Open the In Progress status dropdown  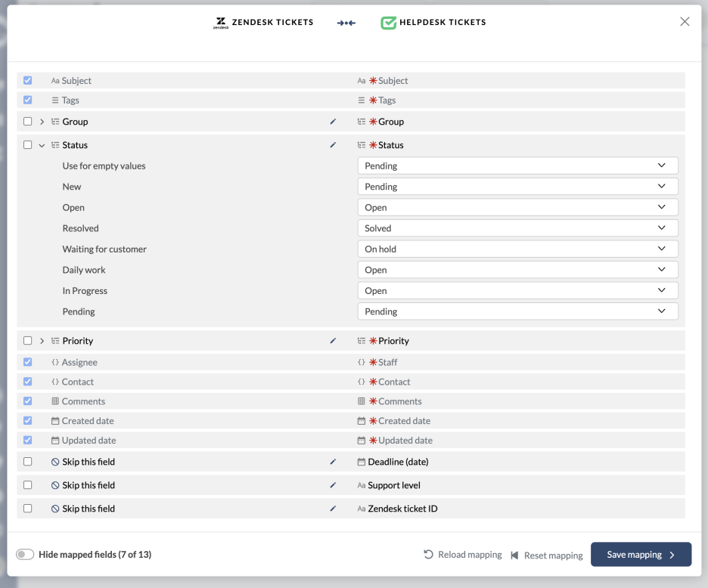(x=518, y=290)
